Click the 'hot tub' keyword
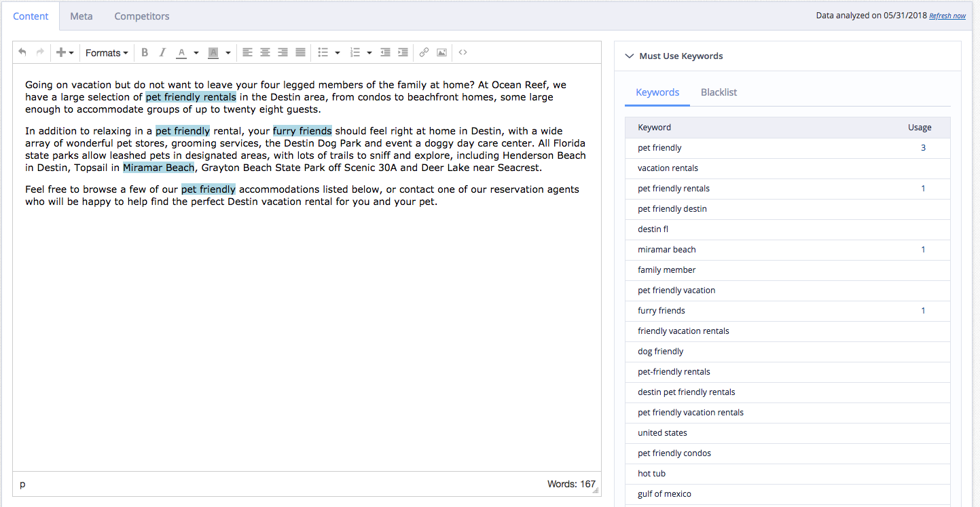The height and width of the screenshot is (507, 980). click(x=651, y=474)
